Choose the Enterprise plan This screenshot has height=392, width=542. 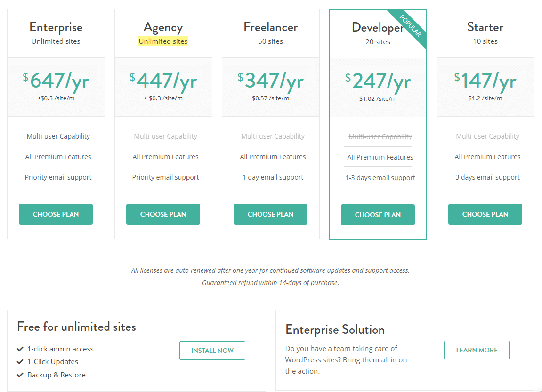(56, 214)
